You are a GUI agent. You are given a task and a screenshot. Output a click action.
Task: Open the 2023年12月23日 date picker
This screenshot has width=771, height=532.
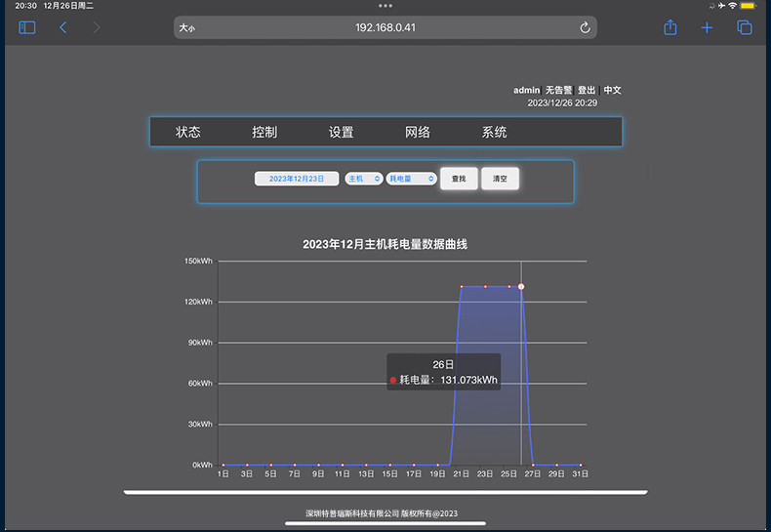pyautogui.click(x=297, y=179)
